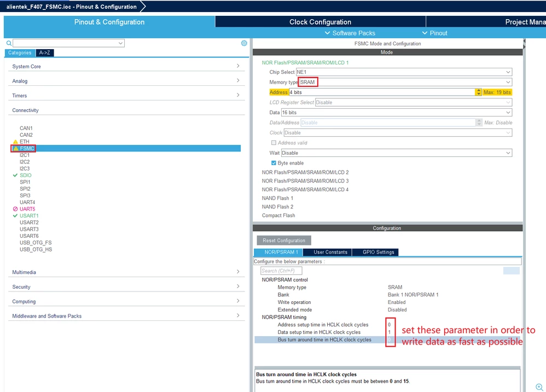Open the NOR/PSRAM 1 tab
Viewport: 546px width, 392px height.
(x=278, y=252)
